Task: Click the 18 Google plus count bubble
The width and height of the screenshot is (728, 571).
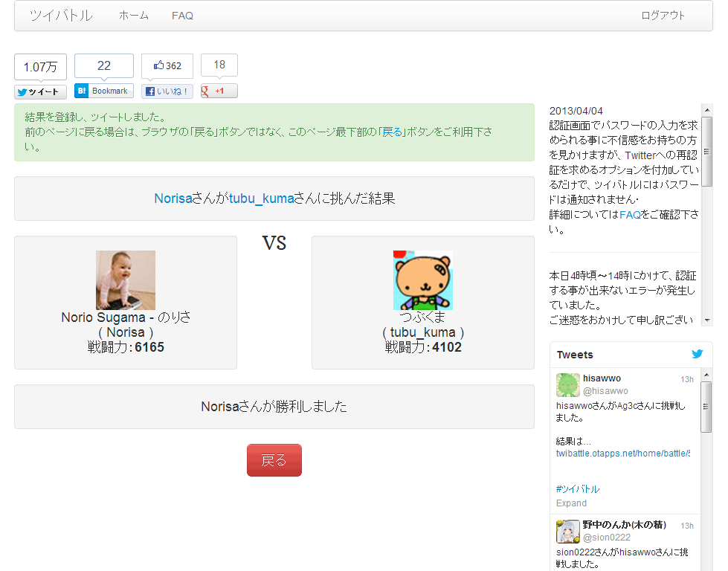Action: pos(219,65)
